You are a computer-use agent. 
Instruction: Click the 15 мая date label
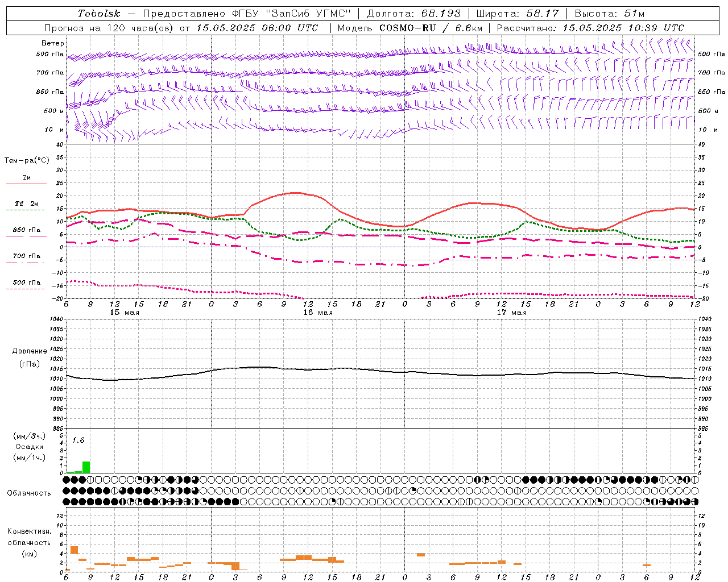[125, 313]
